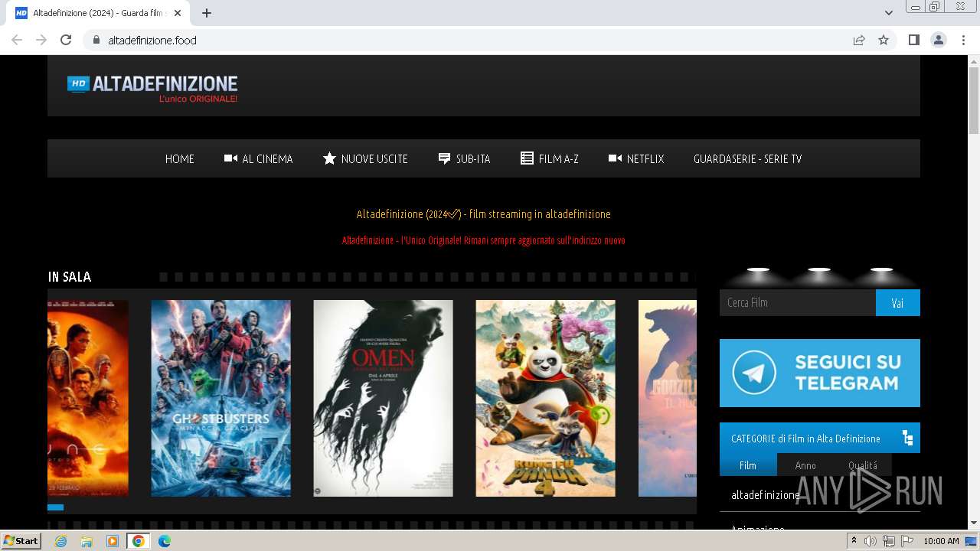Open the Kung Fu Panda 4 poster
980x551 pixels.
coord(545,398)
